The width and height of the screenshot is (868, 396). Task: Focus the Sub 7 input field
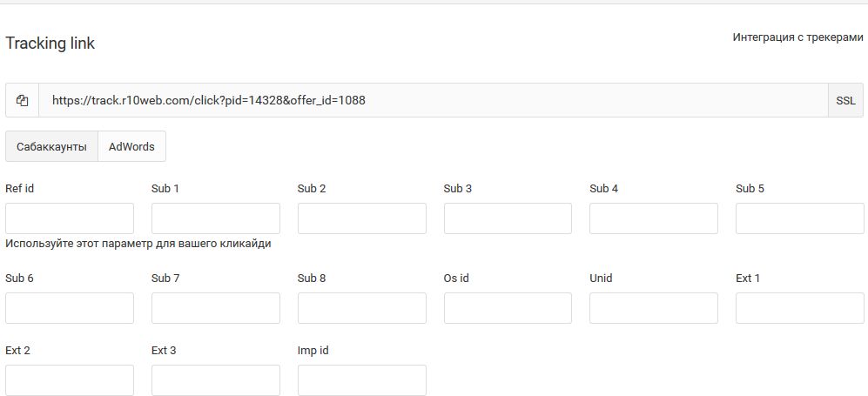(x=216, y=308)
